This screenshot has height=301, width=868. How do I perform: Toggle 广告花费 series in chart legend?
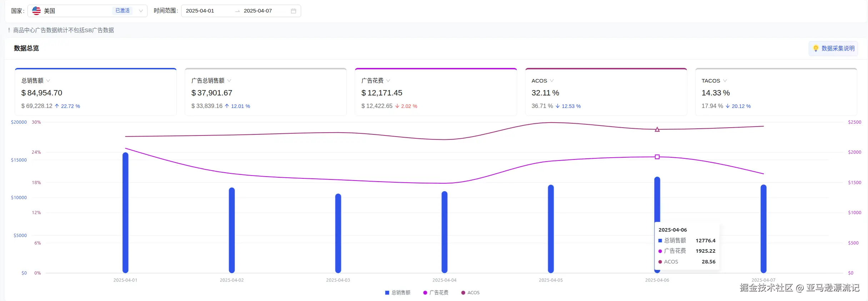click(436, 293)
